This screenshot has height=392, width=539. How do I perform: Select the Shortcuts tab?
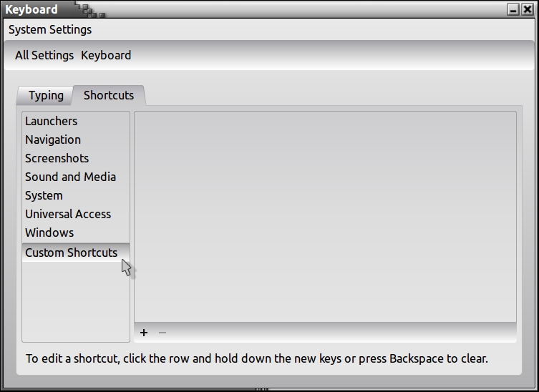point(109,95)
